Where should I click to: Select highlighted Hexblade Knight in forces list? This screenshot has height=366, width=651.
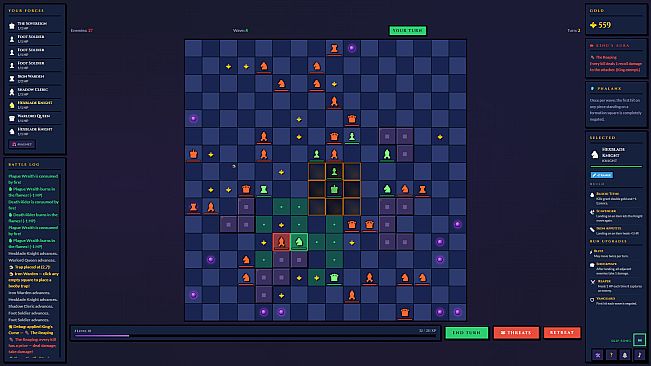(x=34, y=105)
